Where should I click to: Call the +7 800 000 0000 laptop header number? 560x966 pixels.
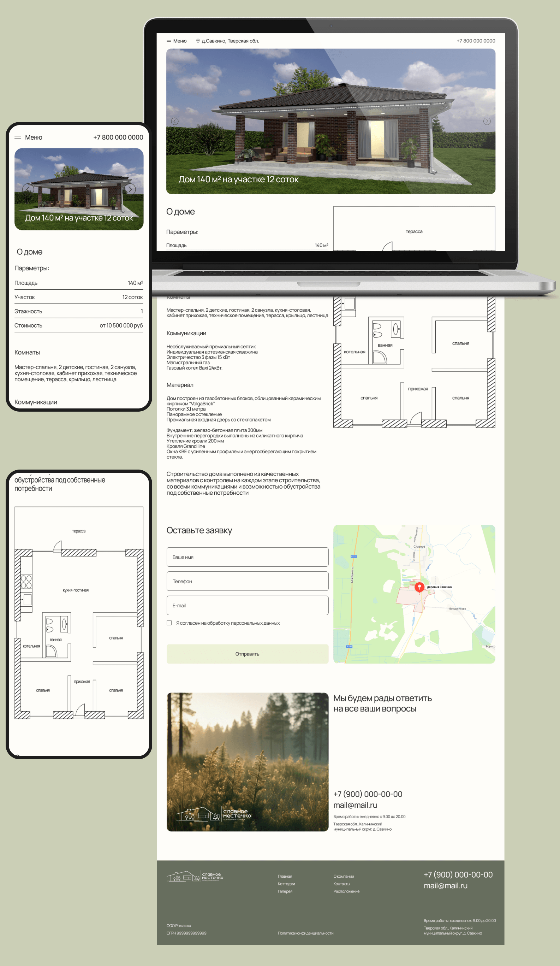click(x=475, y=41)
